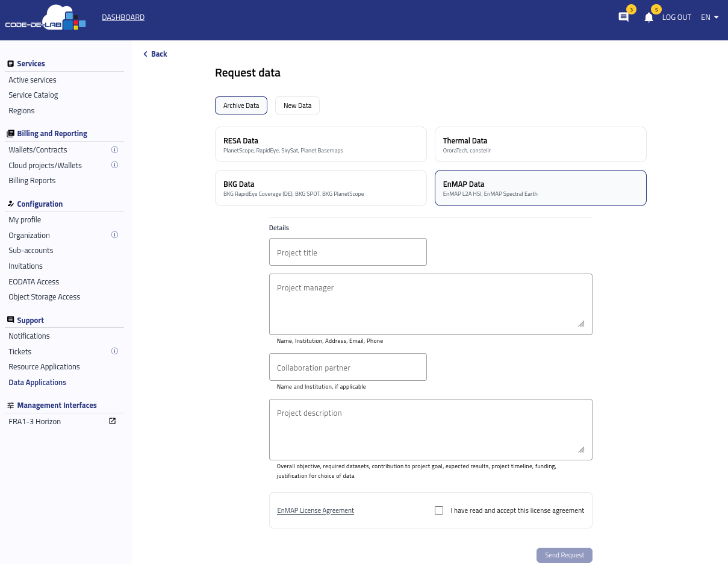Open the chat messages icon
This screenshot has height=564, width=728.
tap(624, 17)
